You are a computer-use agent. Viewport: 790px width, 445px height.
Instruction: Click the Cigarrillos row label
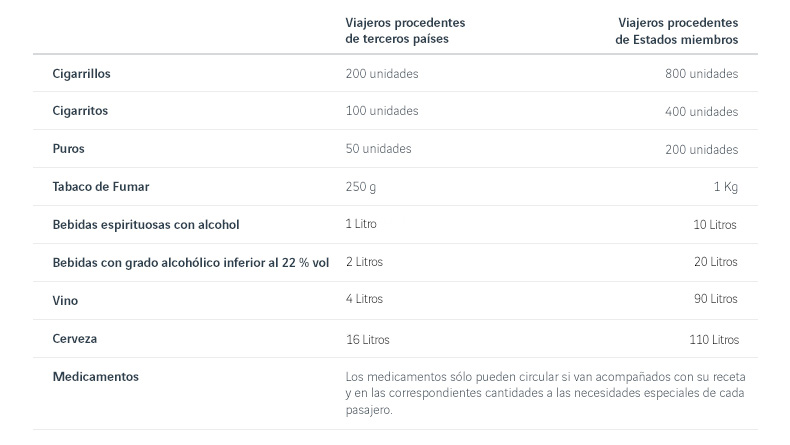81,74
